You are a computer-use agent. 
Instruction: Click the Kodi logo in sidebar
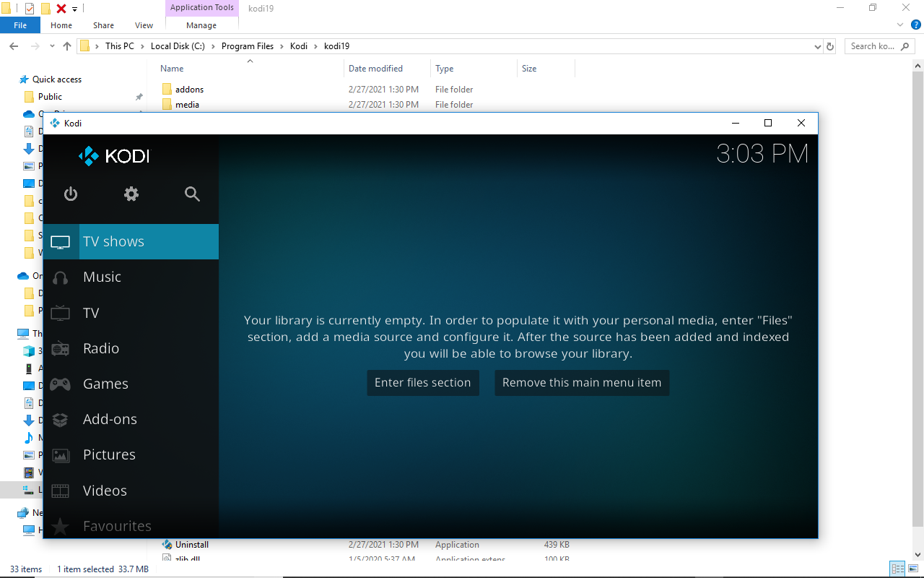113,155
